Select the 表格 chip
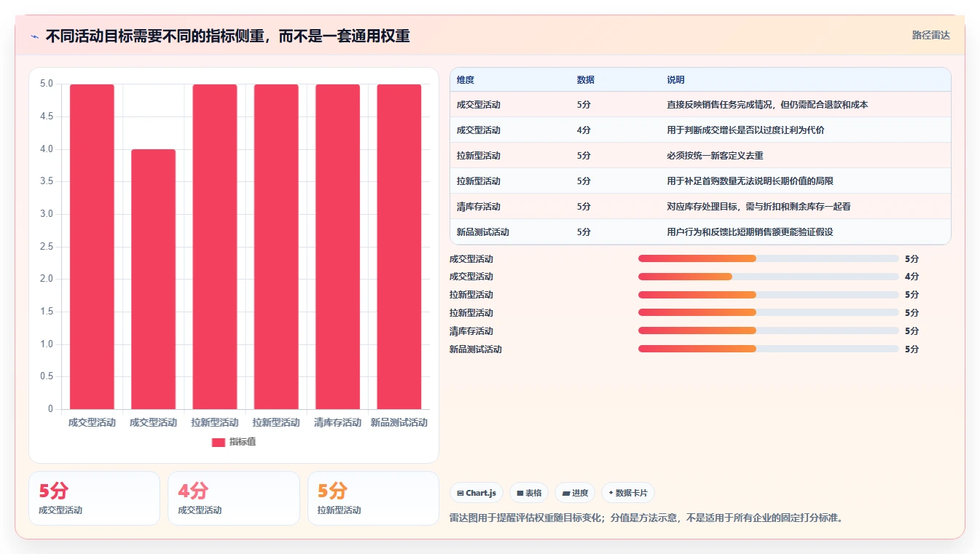 tap(529, 493)
